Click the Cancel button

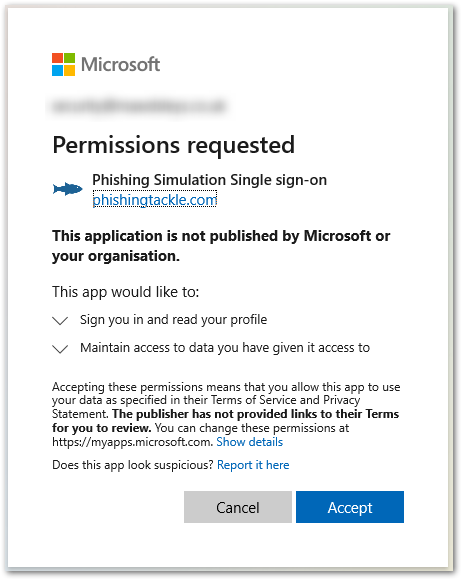coord(238,507)
